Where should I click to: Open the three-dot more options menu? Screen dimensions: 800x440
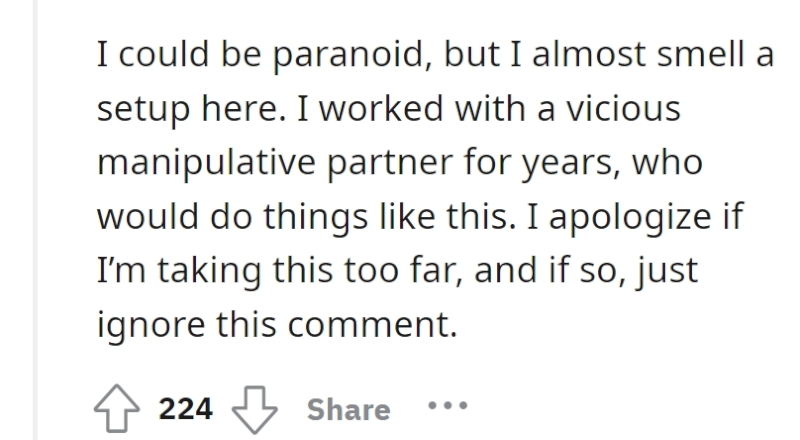coord(447,406)
